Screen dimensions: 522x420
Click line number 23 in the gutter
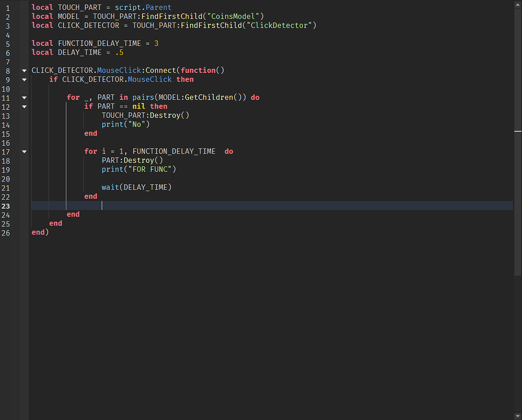tap(6, 206)
